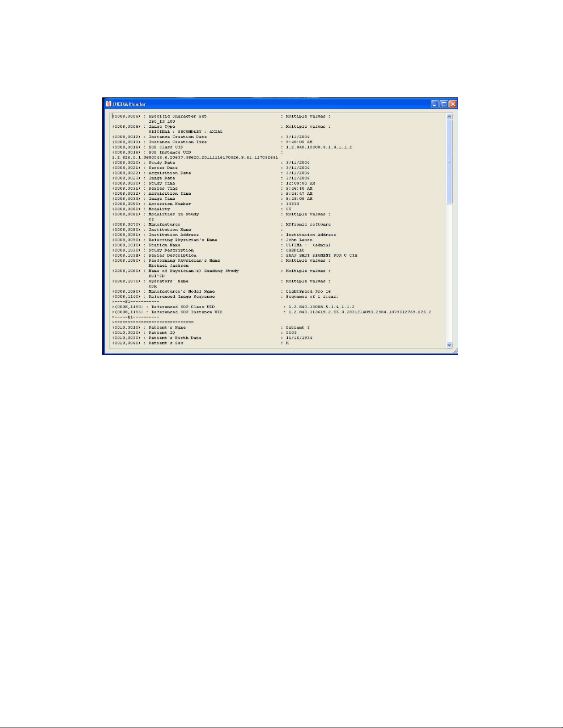Select the 'Modalities in Study' label
The image size is (563, 728).
[174, 214]
